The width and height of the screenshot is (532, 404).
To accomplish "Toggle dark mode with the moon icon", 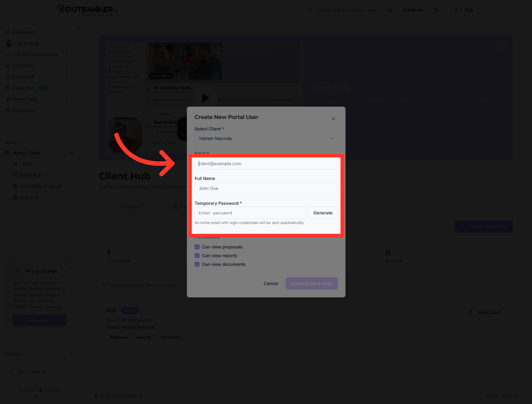I will pos(436,10).
